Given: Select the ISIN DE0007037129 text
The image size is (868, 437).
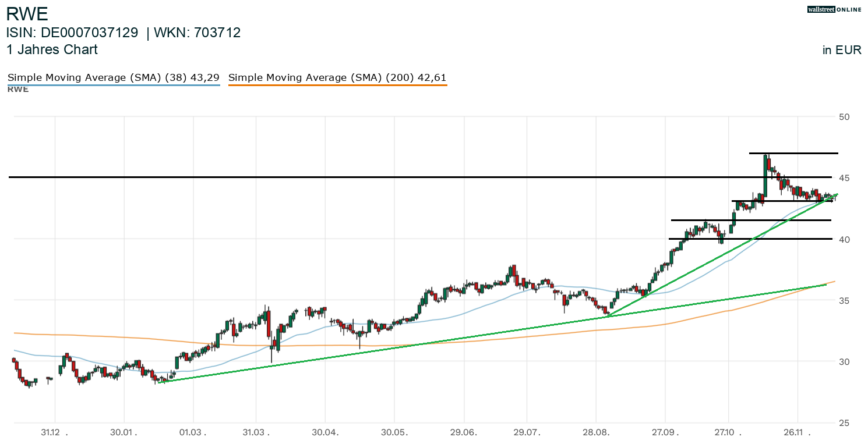Looking at the screenshot, I should [72, 33].
